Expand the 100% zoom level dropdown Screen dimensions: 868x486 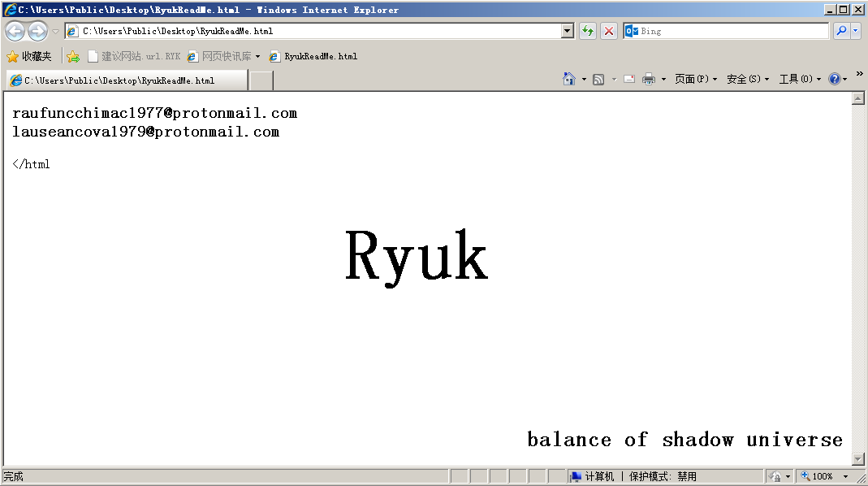[x=845, y=477]
